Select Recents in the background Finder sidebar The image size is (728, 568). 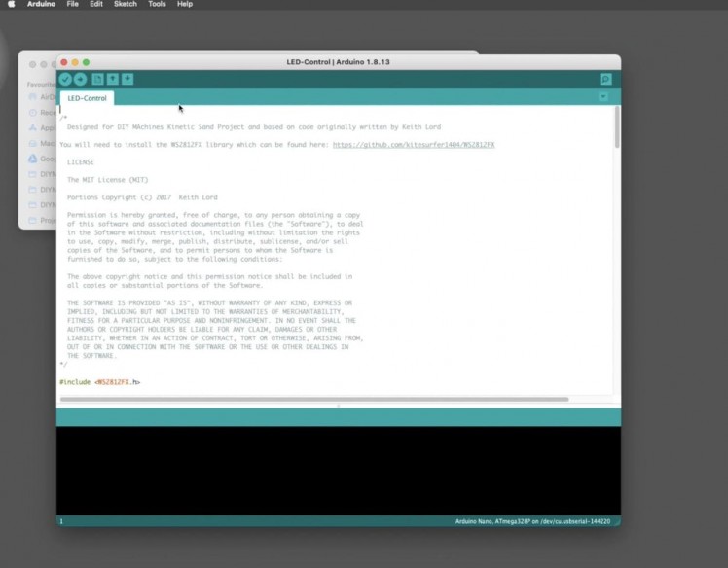(x=42, y=112)
